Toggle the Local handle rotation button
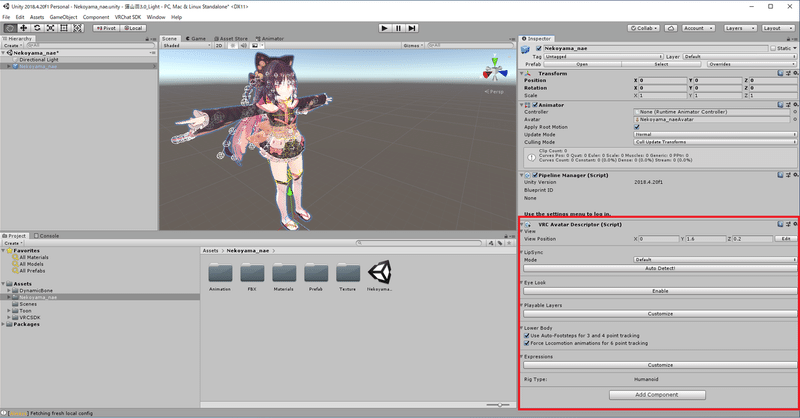This screenshot has height=418, width=800. click(134, 28)
